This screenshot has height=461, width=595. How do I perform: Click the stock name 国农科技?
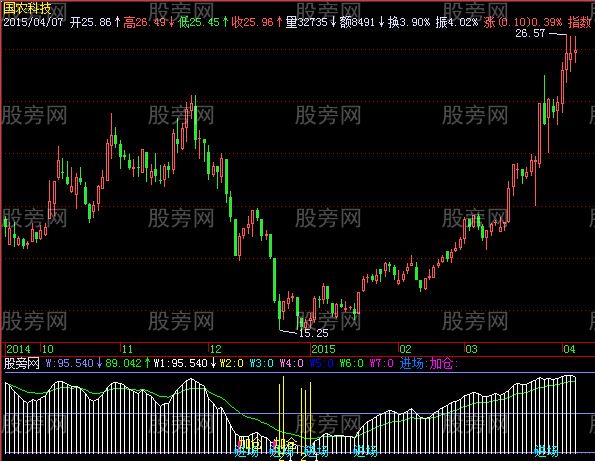tap(27, 8)
